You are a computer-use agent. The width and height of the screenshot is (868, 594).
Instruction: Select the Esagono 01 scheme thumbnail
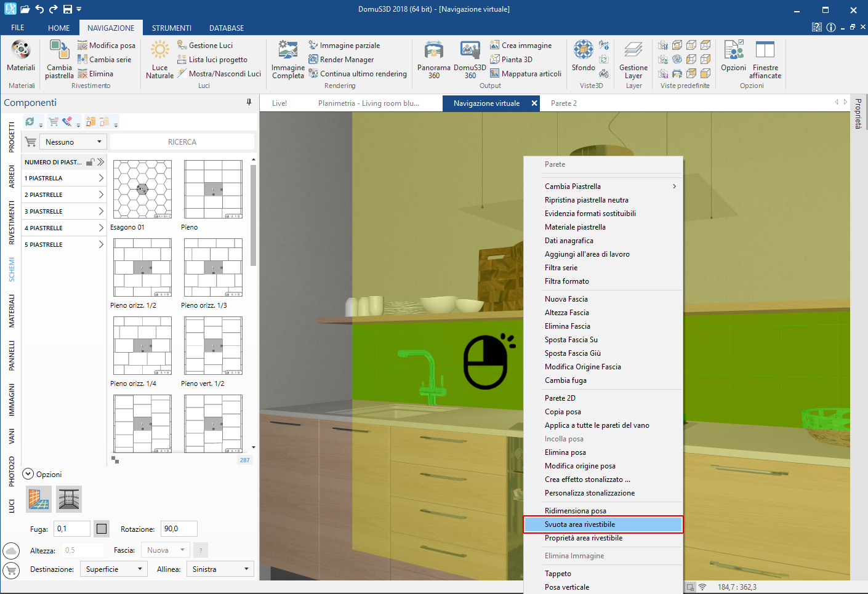(142, 190)
